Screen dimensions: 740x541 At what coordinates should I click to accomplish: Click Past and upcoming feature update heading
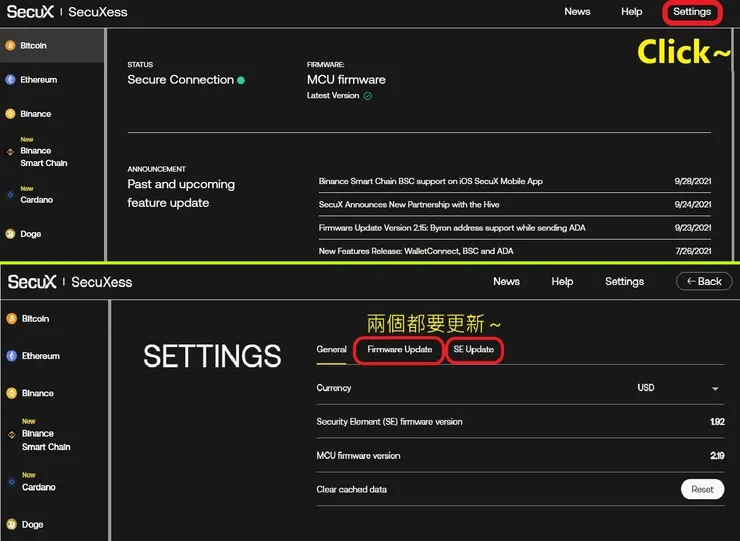click(x=181, y=194)
